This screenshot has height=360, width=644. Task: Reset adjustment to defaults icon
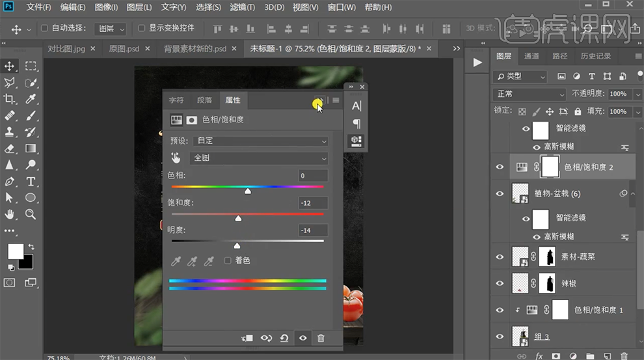click(284, 338)
